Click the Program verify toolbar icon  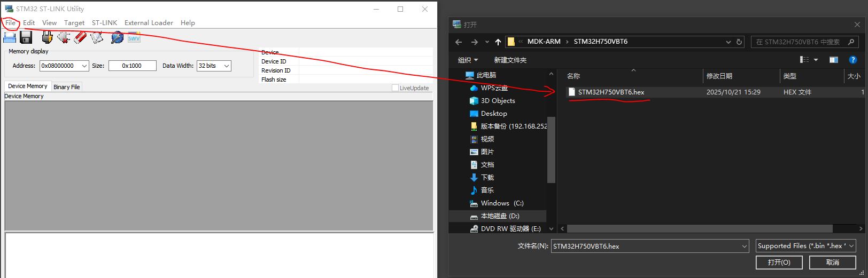click(97, 37)
